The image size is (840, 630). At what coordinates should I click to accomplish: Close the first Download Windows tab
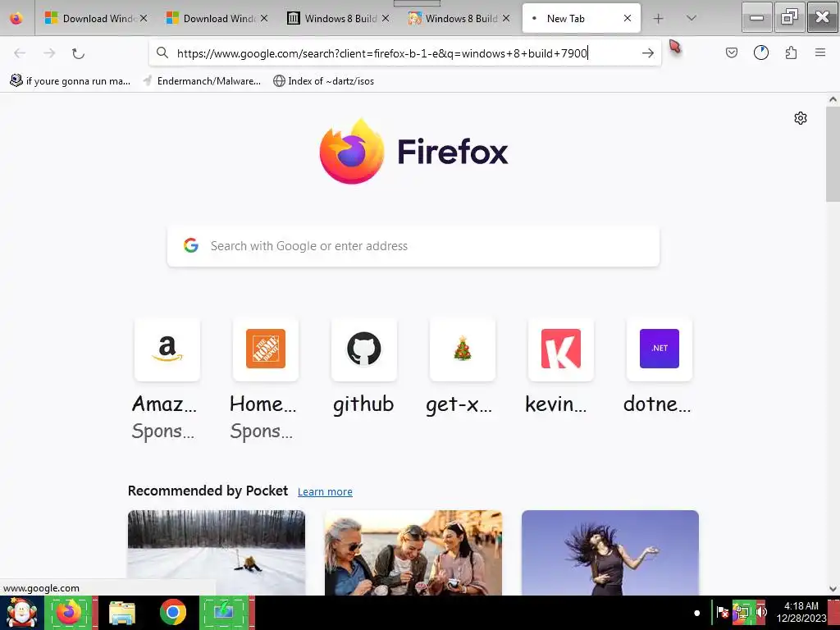[144, 18]
